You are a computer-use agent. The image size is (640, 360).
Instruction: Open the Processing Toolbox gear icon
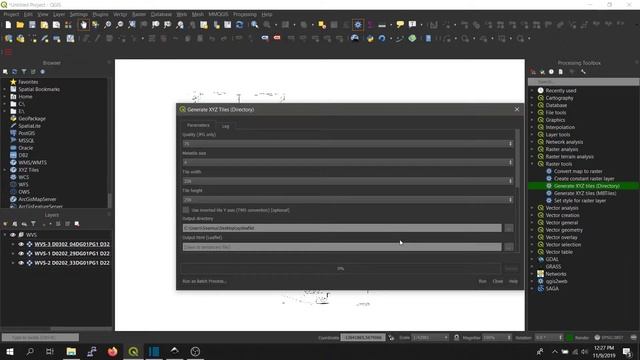pos(358,25)
